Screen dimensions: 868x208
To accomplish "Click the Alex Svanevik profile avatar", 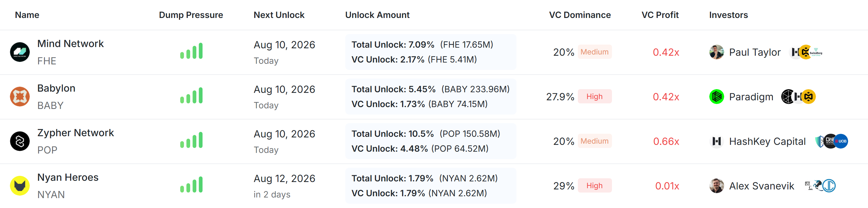I will tap(717, 186).
